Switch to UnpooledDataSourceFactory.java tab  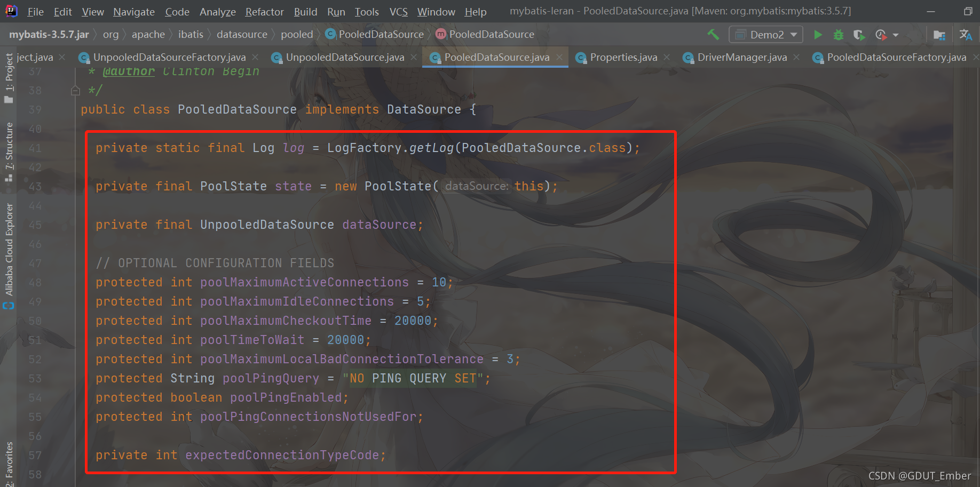[169, 57]
